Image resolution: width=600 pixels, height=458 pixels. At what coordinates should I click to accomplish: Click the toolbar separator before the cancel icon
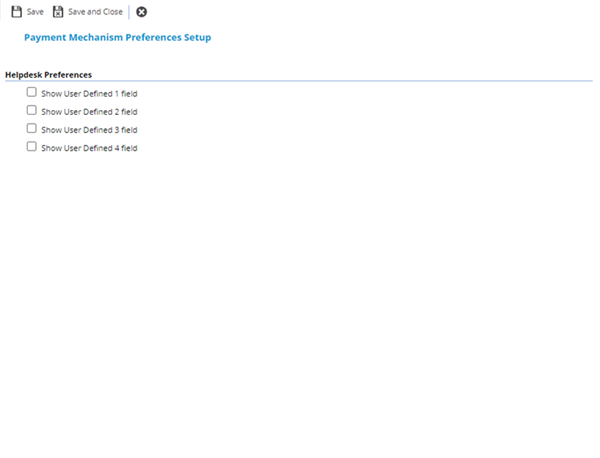point(129,12)
